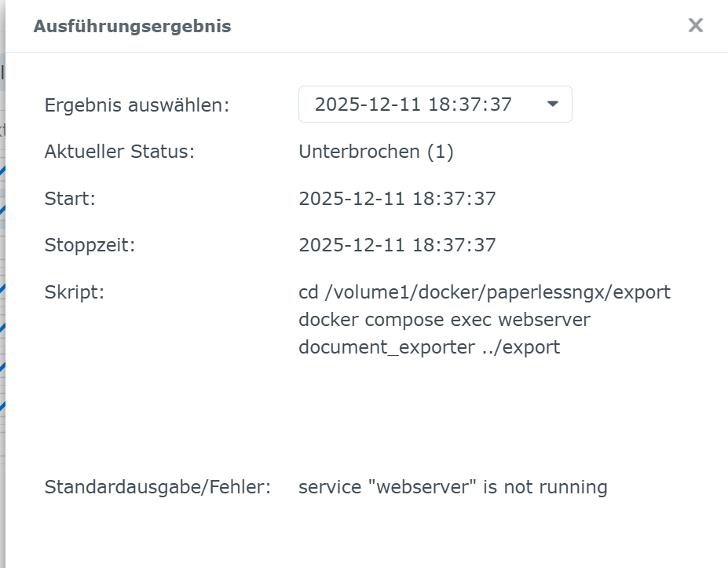Click the Unterbrochen (1) status value
The width and height of the screenshot is (728, 568).
pyautogui.click(x=376, y=152)
